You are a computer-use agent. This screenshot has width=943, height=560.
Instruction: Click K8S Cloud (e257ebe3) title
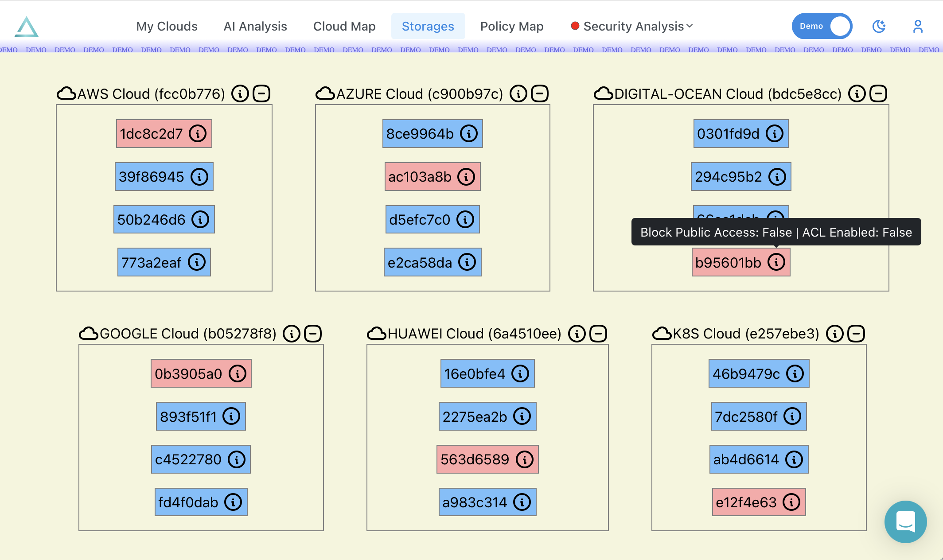click(746, 334)
